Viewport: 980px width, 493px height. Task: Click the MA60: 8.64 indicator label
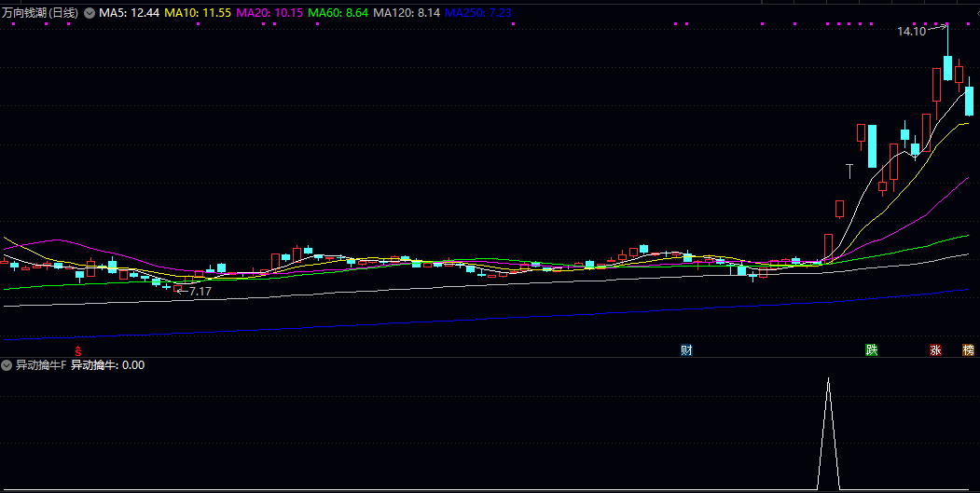coord(338,12)
